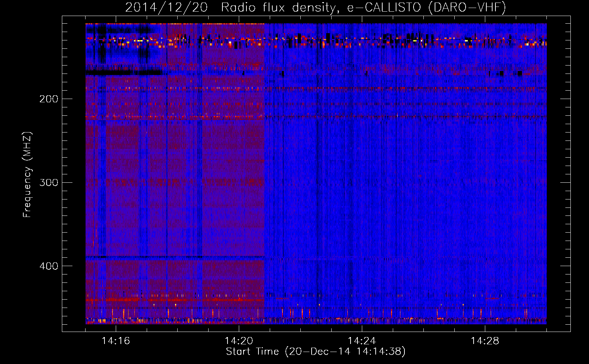Click the 14:28 time tick label
This screenshot has width=589, height=364.
click(x=485, y=341)
